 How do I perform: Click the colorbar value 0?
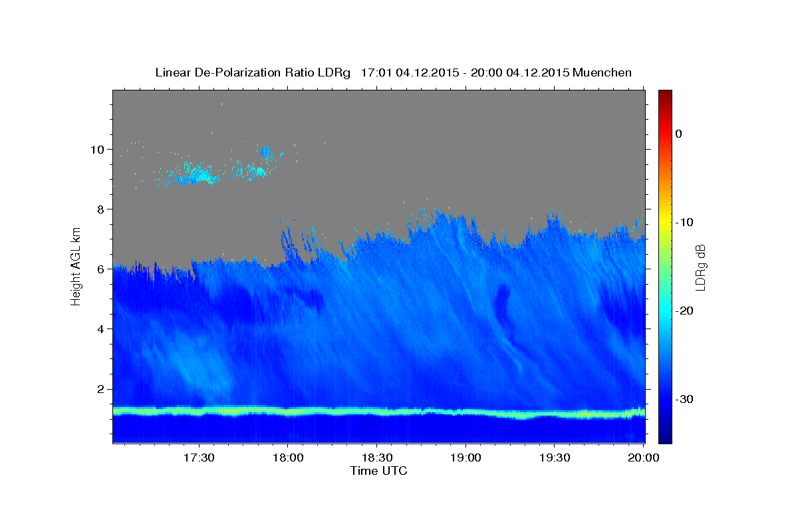coord(678,134)
